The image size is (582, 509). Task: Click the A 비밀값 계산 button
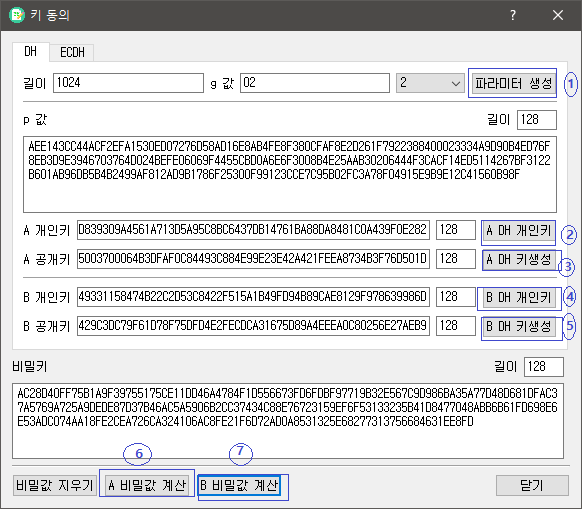(x=147, y=485)
